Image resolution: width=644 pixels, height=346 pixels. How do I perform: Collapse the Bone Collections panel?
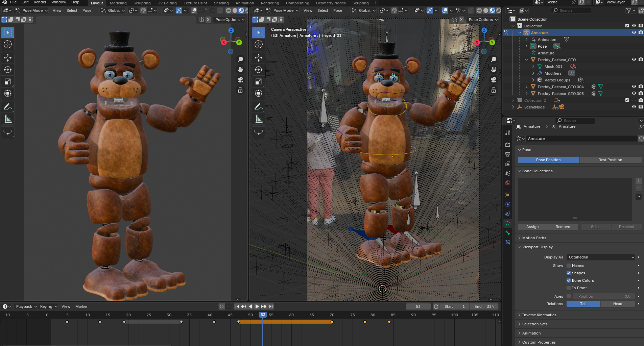537,171
